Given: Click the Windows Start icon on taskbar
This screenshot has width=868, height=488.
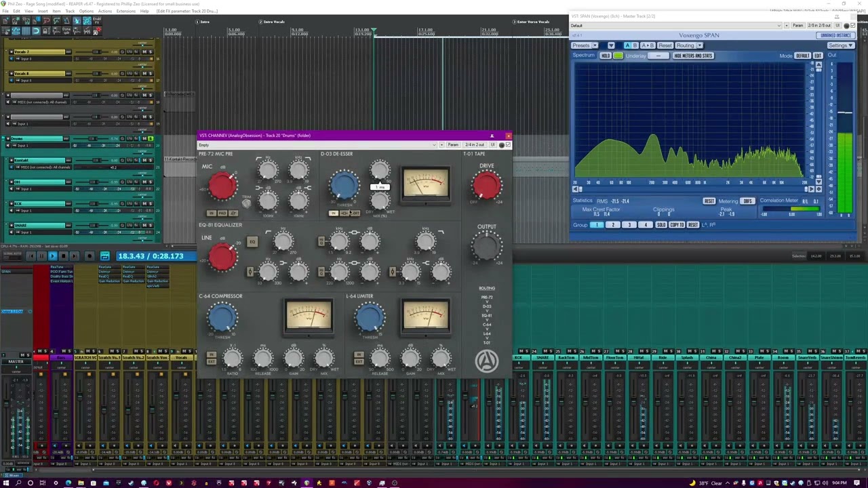Looking at the screenshot, I should pyautogui.click(x=6, y=483).
